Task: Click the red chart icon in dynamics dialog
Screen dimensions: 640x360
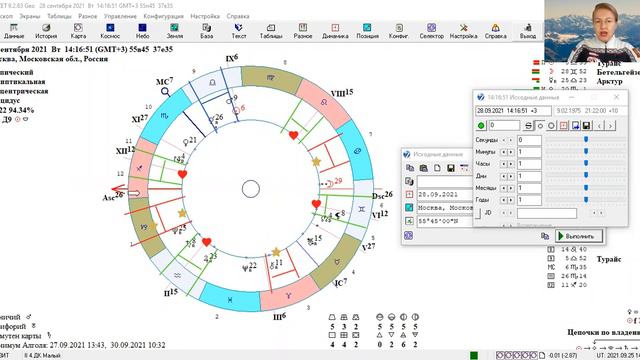Action: (x=564, y=126)
